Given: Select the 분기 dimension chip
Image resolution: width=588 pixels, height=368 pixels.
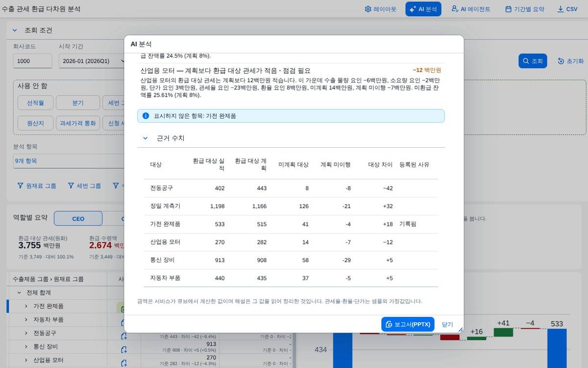Looking at the screenshot, I should click(x=78, y=103).
